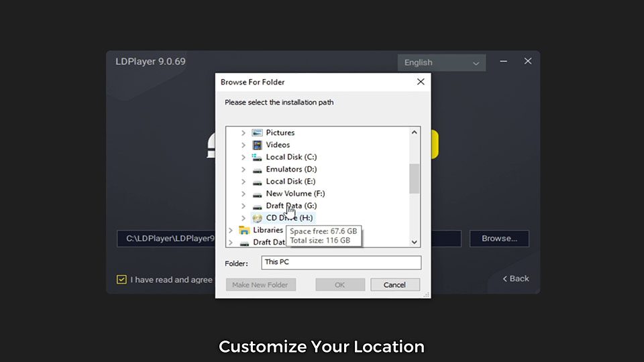Select Local Disk (E:) in tree
The height and width of the screenshot is (362, 644).
coord(290,182)
